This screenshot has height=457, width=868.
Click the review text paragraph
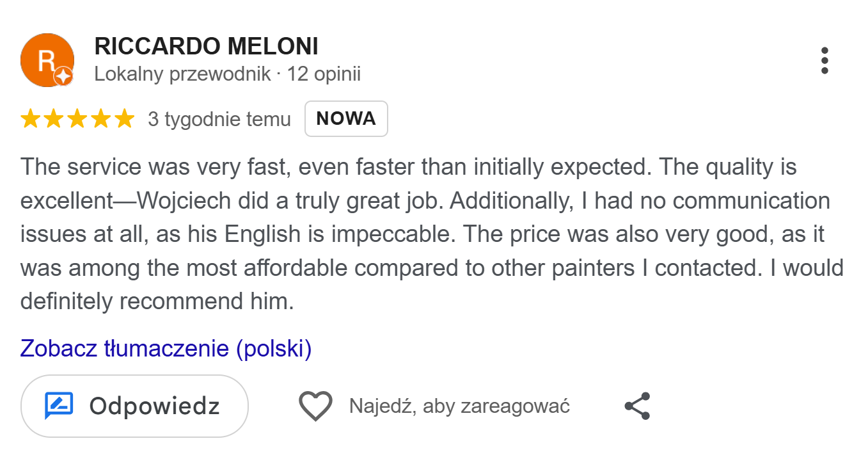[432, 234]
